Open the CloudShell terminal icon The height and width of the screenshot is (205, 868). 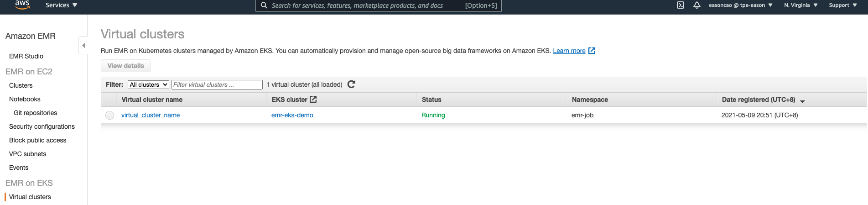pyautogui.click(x=680, y=5)
